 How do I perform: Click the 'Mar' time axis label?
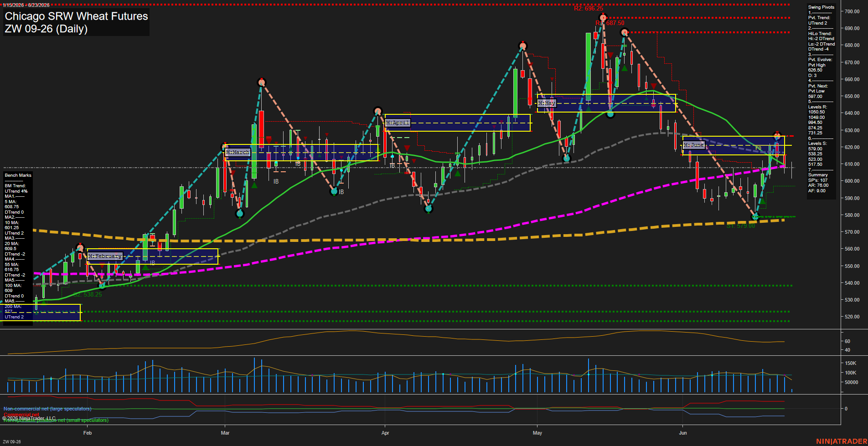point(225,433)
